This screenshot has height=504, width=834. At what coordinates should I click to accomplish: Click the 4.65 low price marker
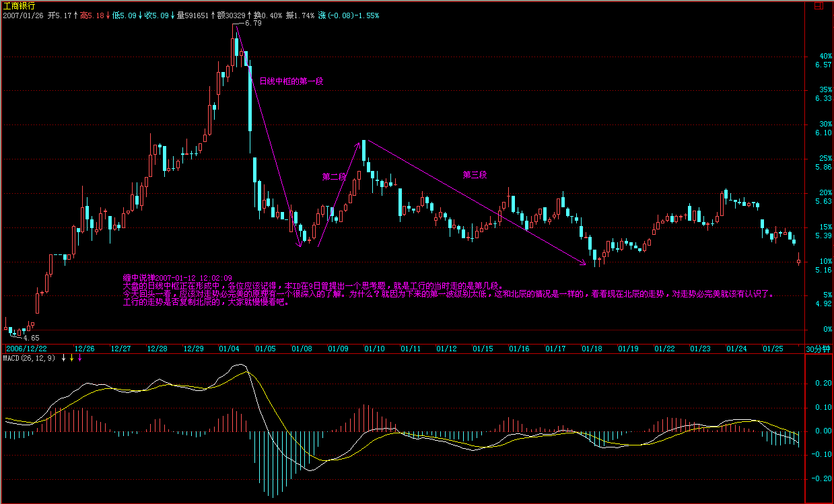31,338
